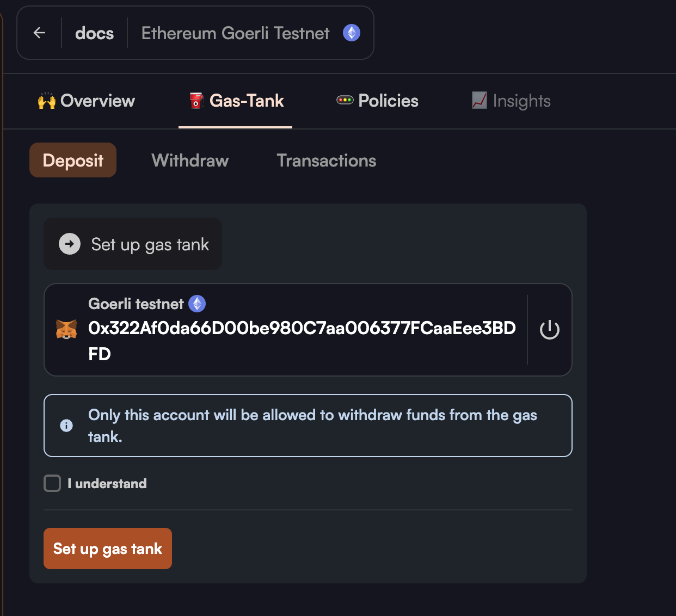Screen dimensions: 676x616
Task: Check the I understand checkbox
Action: (x=52, y=483)
